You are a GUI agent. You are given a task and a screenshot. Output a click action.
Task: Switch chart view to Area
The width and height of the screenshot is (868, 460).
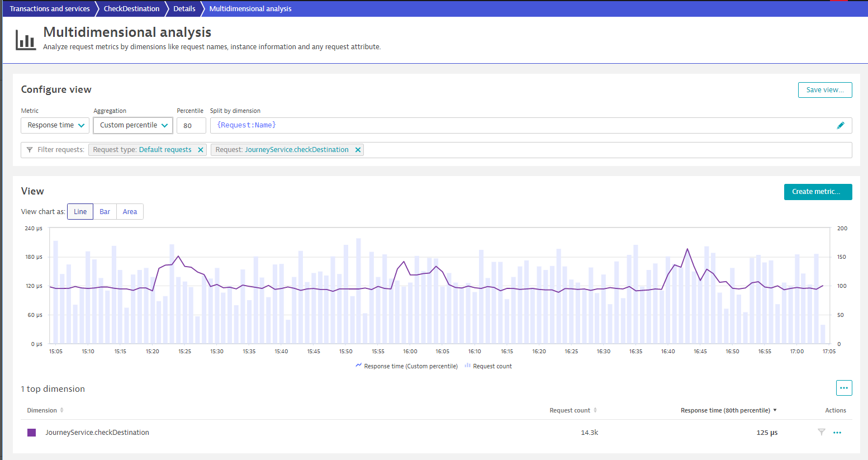(x=130, y=212)
